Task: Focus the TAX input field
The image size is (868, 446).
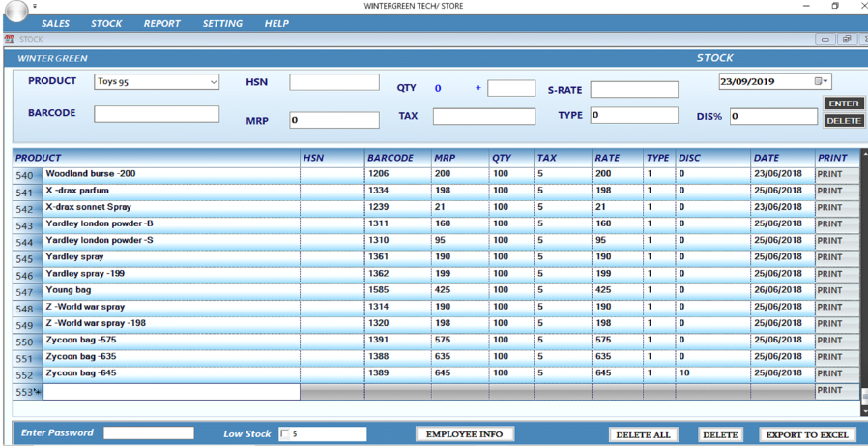Action: (484, 116)
